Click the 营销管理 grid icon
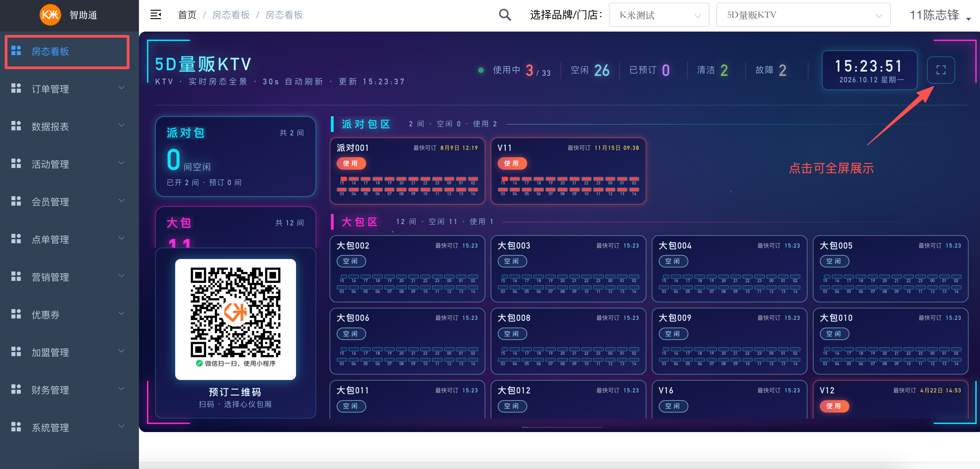The height and width of the screenshot is (469, 980). click(16, 276)
